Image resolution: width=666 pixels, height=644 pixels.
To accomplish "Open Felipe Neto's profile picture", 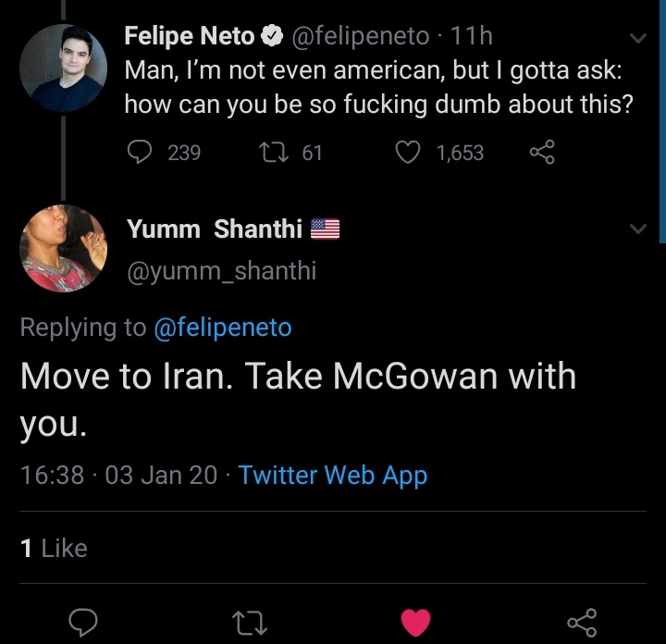I will click(63, 68).
